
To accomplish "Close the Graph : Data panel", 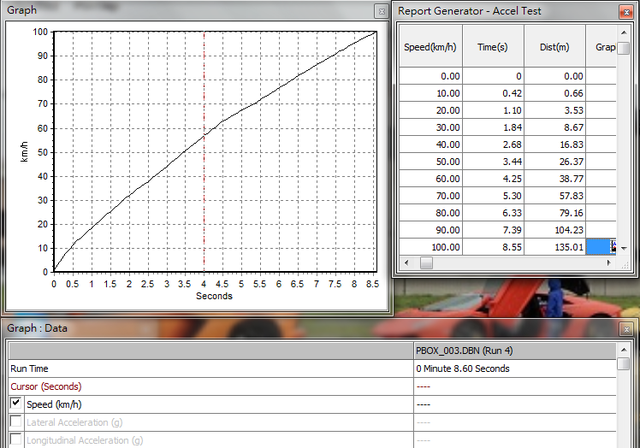I will click(626, 329).
